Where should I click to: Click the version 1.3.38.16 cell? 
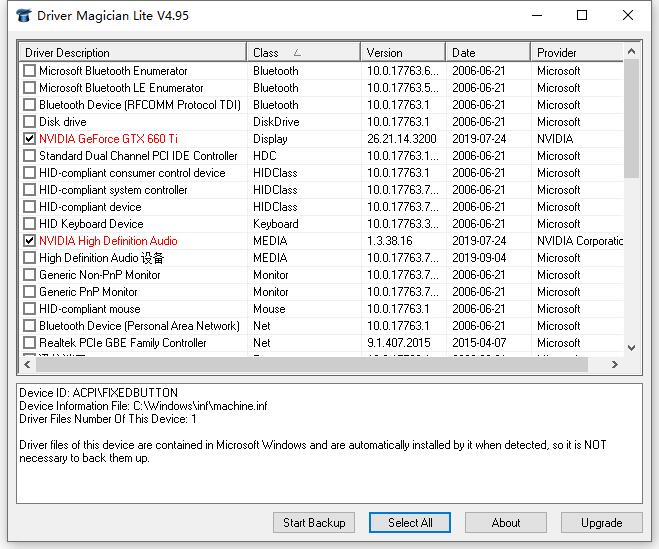click(390, 241)
